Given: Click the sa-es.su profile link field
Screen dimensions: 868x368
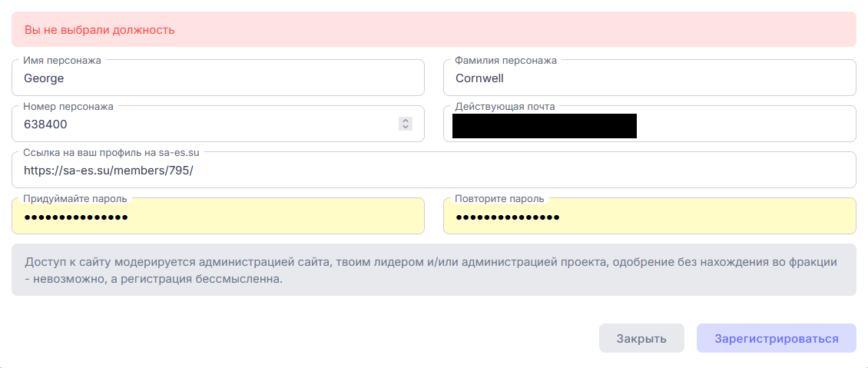Looking at the screenshot, I should [x=434, y=170].
